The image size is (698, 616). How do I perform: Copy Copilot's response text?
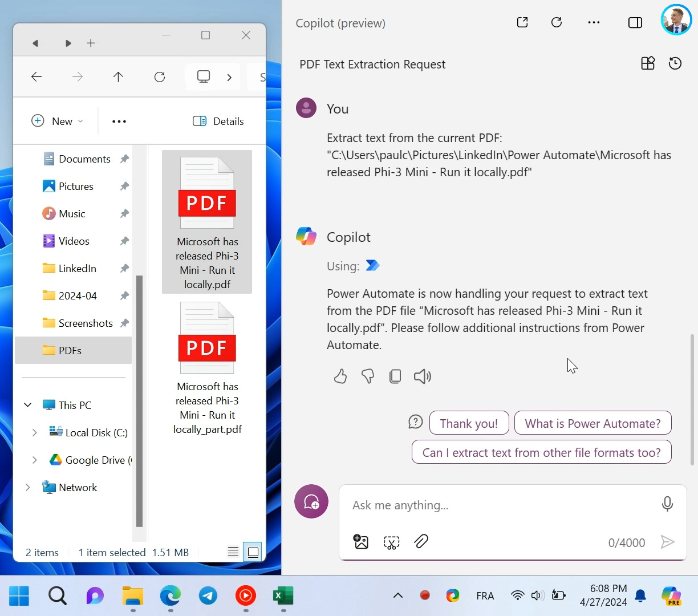395,376
